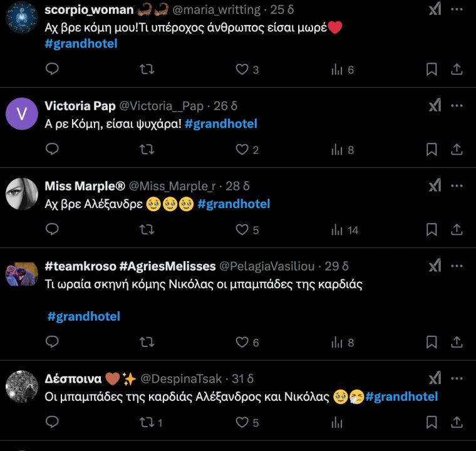This screenshot has width=476, height=451.
Task: Like Miss Marple's tweet
Action: coord(242,230)
